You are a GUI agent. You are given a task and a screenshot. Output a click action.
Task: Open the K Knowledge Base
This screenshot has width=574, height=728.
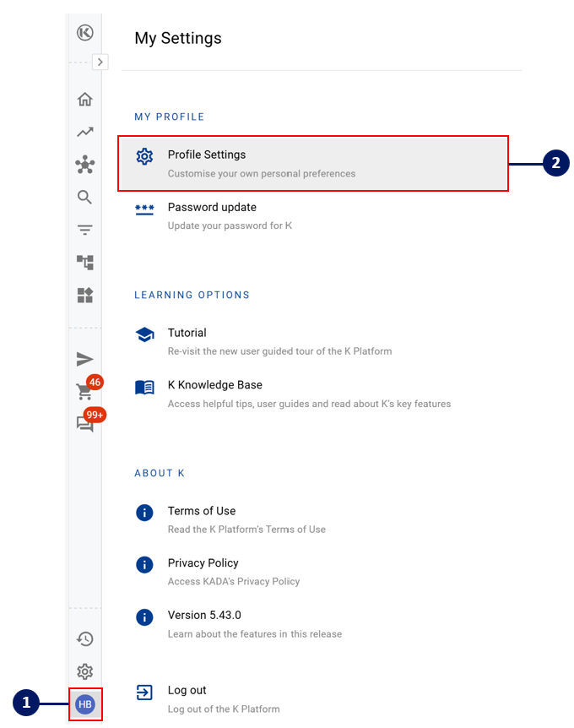[214, 385]
